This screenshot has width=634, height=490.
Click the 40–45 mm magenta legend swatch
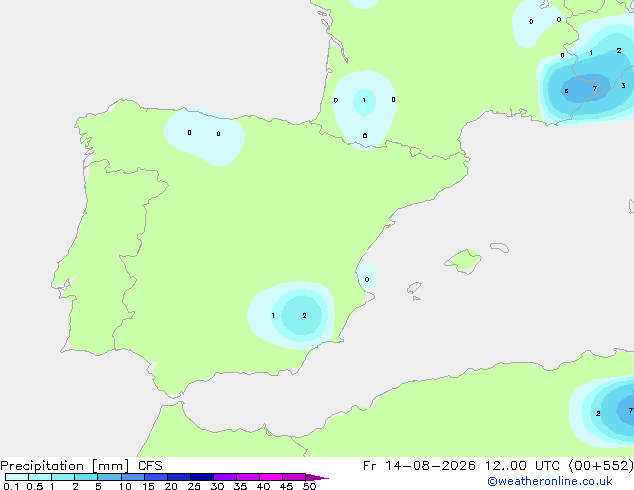271,477
